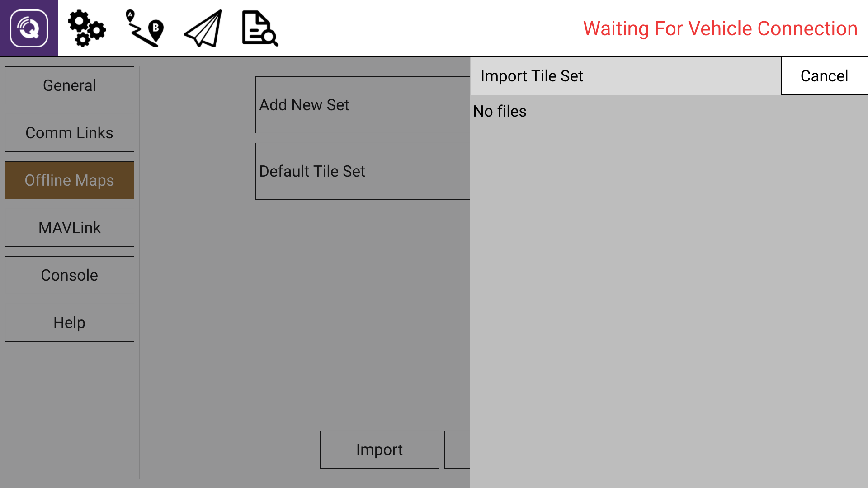868x488 pixels.
Task: Open the MAVLink settings page
Action: tap(69, 227)
